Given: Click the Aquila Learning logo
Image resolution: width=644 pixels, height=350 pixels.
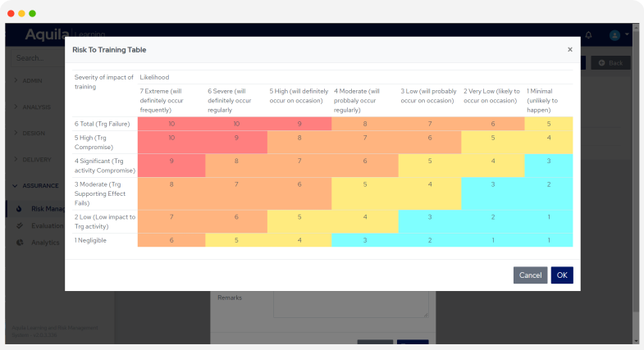Looking at the screenshot, I should 49,34.
